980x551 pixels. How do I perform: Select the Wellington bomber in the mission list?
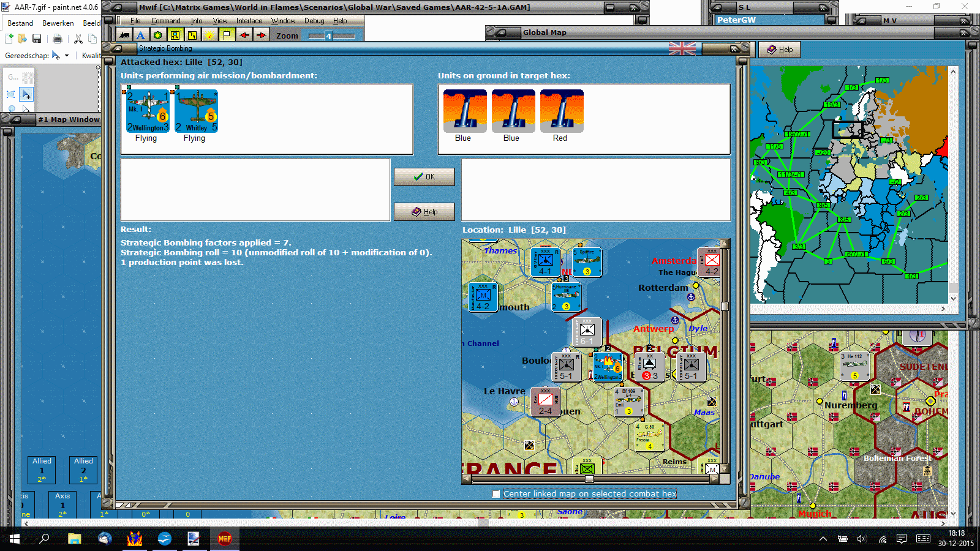pos(148,111)
